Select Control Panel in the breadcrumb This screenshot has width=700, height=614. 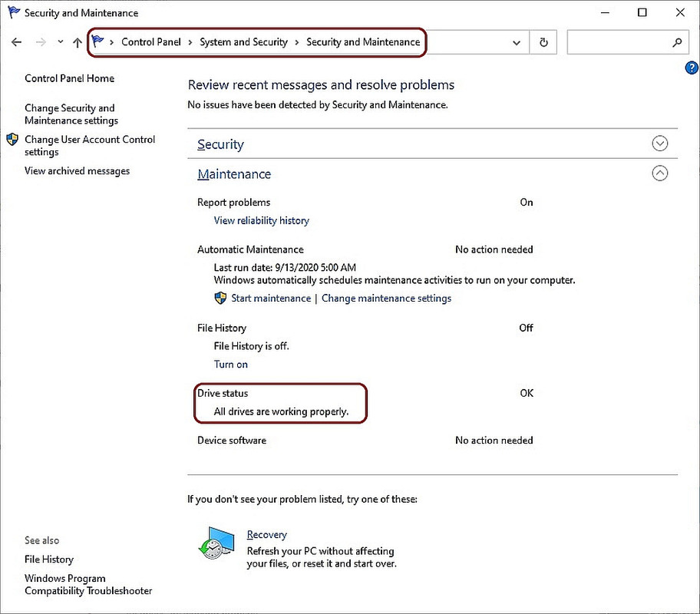pyautogui.click(x=151, y=42)
